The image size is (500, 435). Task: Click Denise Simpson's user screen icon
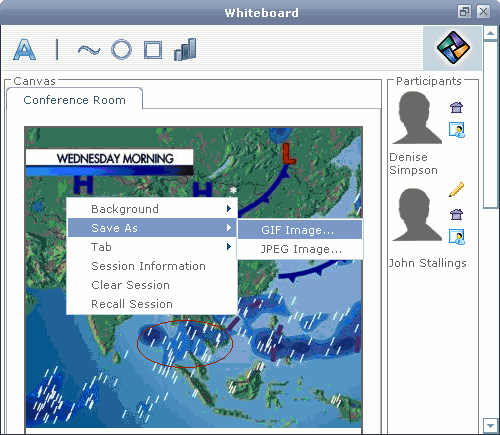(x=457, y=130)
